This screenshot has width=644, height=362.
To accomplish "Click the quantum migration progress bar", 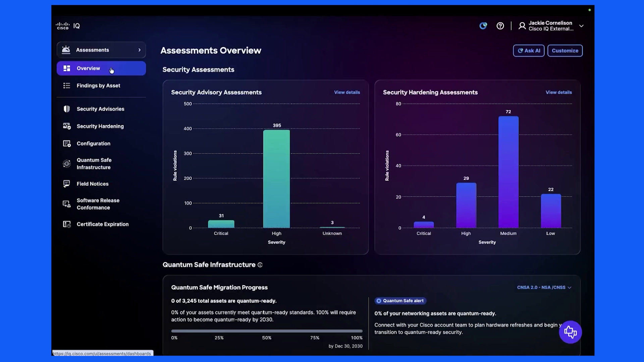I will click(x=267, y=331).
